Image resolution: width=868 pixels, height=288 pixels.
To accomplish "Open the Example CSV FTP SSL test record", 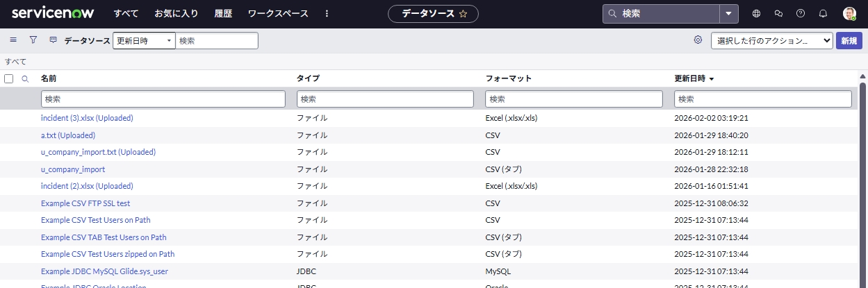I will (85, 203).
